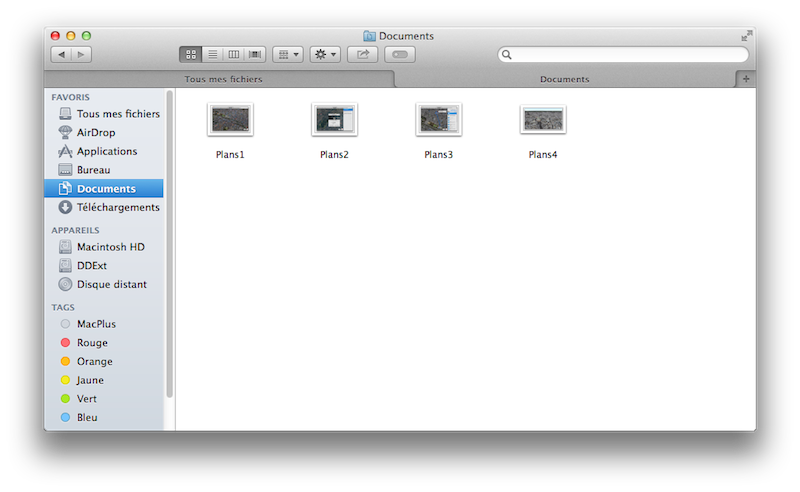Click the Plans3 file name label
The height and width of the screenshot is (492, 800).
click(438, 155)
